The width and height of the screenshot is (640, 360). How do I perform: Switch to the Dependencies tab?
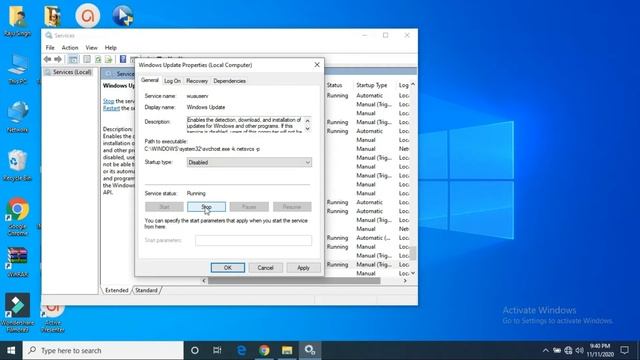pyautogui.click(x=229, y=81)
